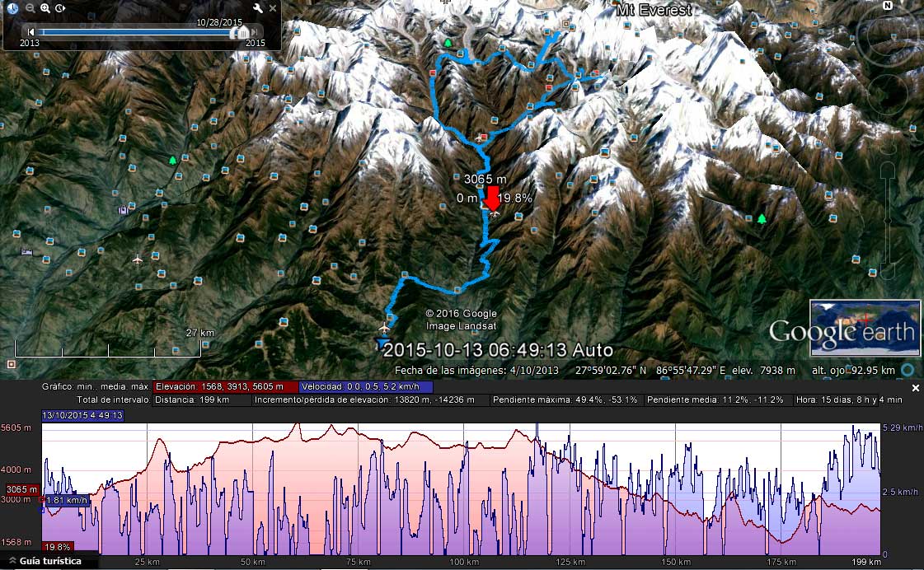This screenshot has width=924, height=570.
Task: Open time slider wrench settings
Action: (257, 8)
